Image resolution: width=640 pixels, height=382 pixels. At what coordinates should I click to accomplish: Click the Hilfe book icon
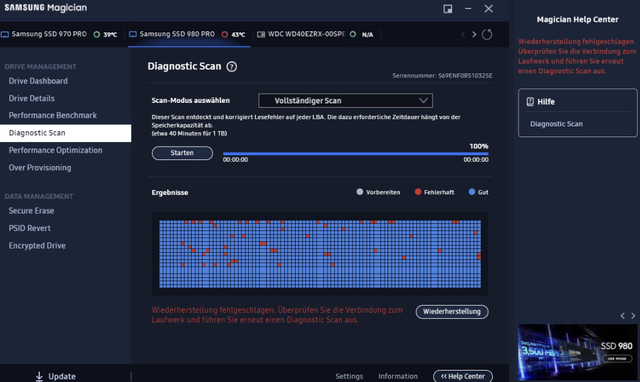530,102
